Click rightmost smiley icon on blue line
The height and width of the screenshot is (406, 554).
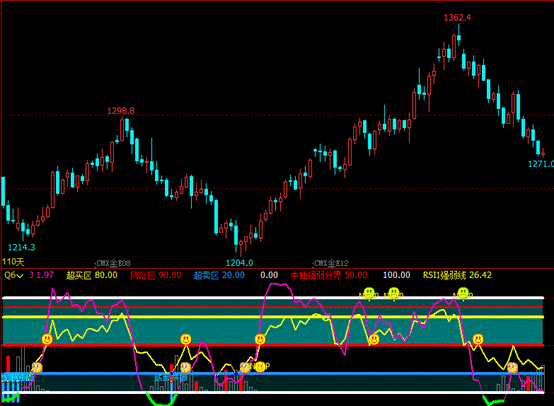click(x=513, y=368)
